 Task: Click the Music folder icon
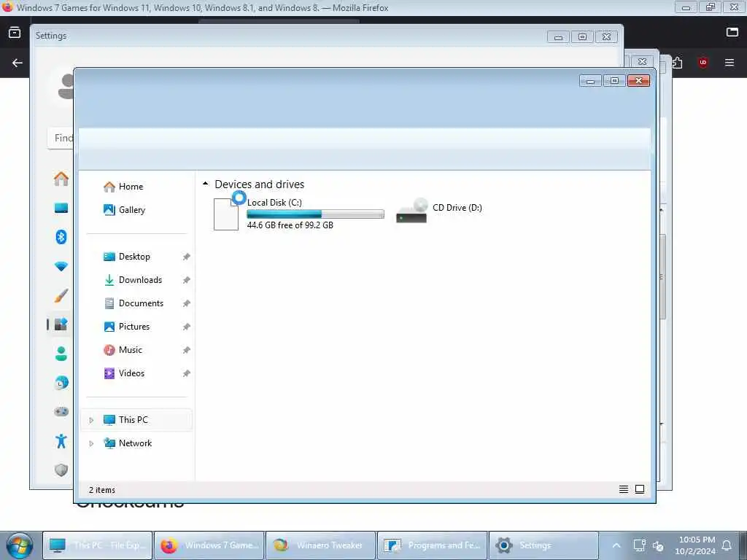109,350
